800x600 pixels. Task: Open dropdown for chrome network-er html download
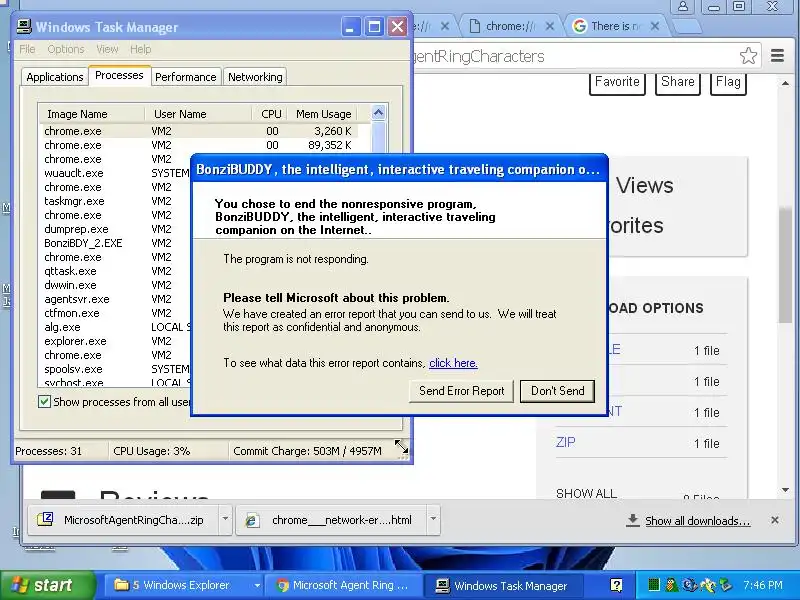pos(433,519)
